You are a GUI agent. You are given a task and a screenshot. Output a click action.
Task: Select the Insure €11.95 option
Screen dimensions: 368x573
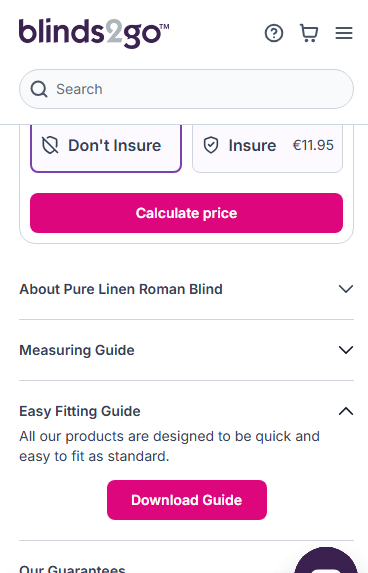point(268,148)
